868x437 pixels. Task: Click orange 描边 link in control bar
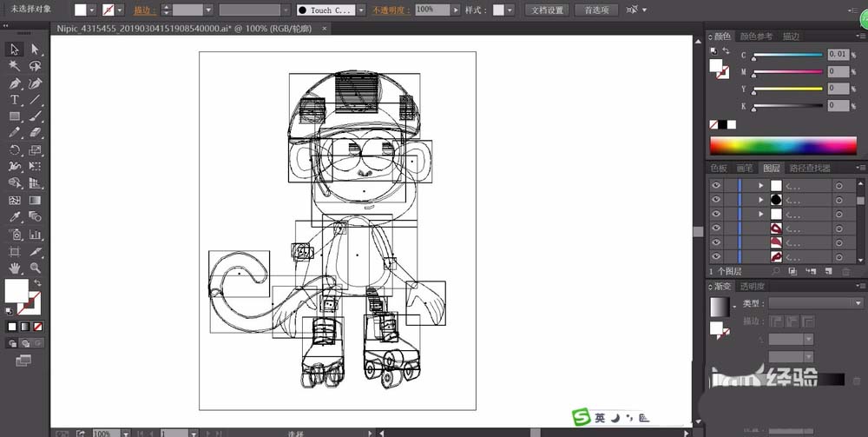145,10
